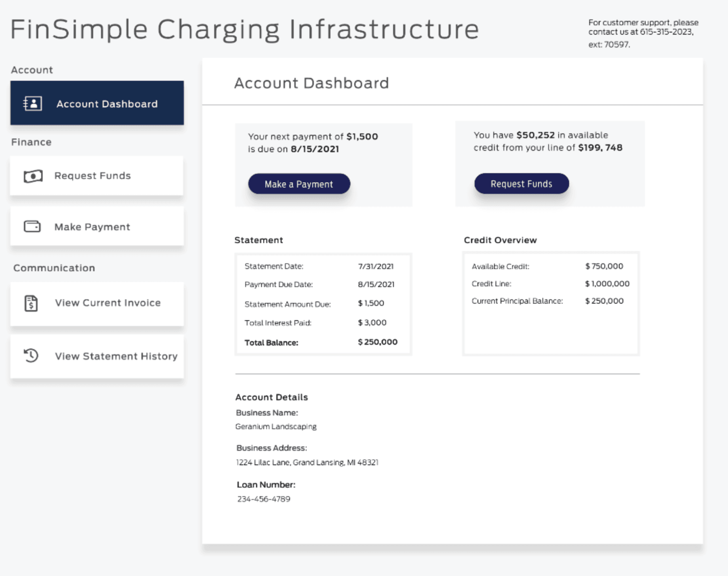Click the Statement Amount Due value
This screenshot has height=576, width=728.
point(371,303)
